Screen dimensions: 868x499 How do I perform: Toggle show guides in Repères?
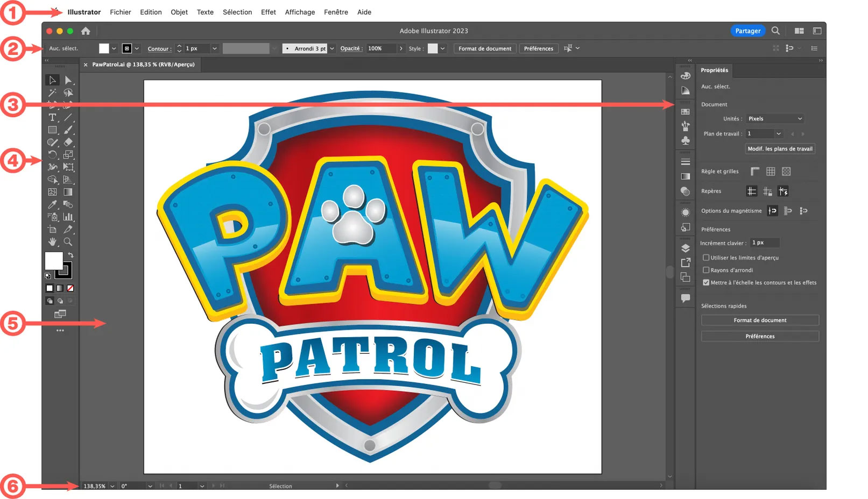[x=752, y=191]
